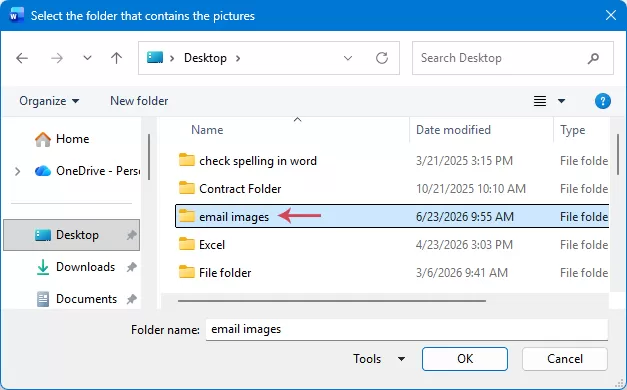Close the dialog with the X
Viewport: 627px width, 390px height.
(611, 16)
